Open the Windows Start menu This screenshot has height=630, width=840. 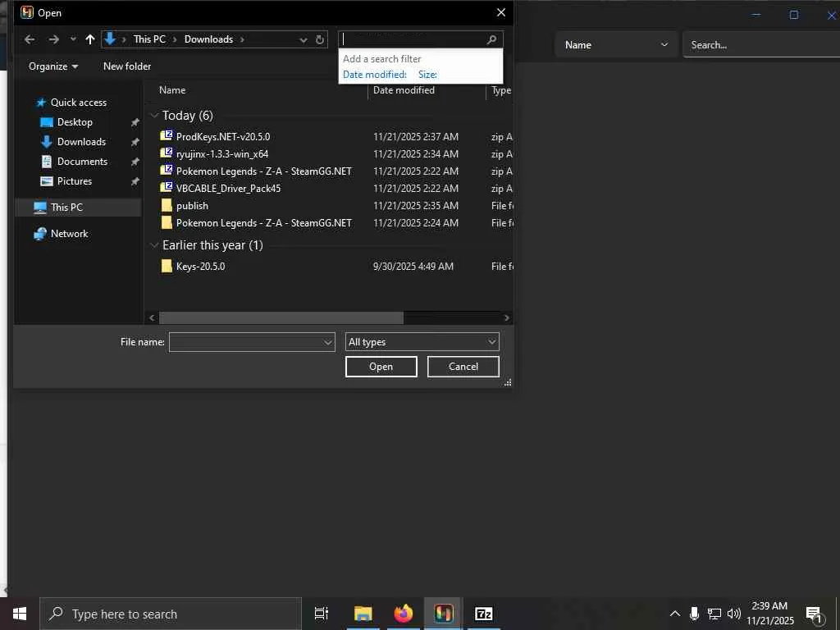click(x=20, y=614)
